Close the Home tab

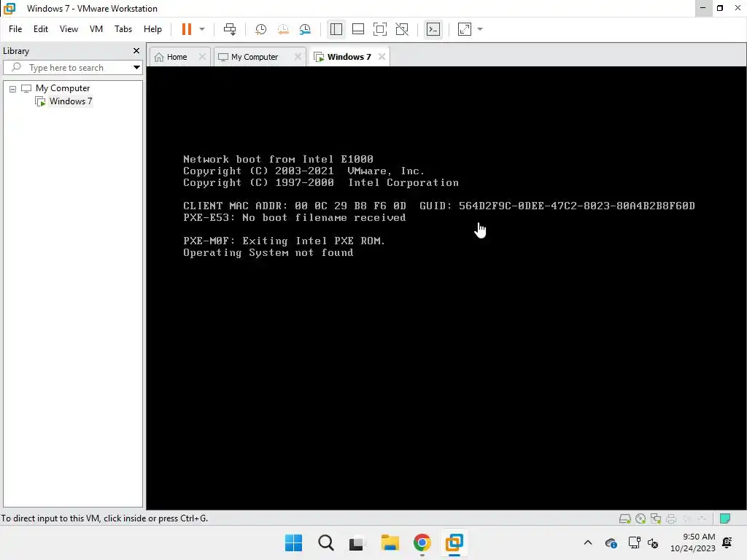[202, 57]
